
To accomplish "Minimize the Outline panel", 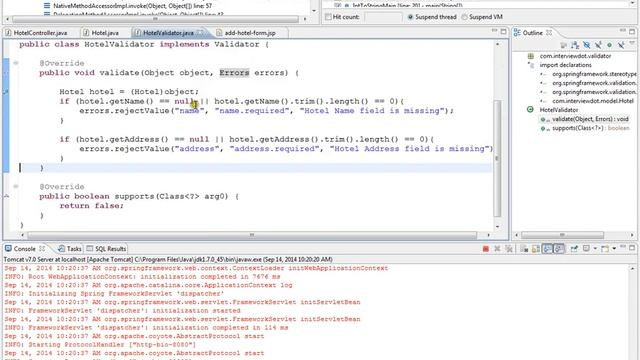I will coord(623,30).
